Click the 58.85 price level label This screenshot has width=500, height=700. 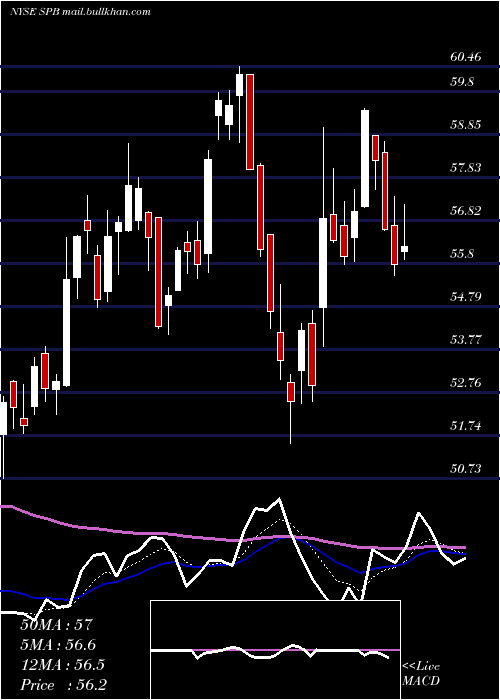click(x=466, y=125)
